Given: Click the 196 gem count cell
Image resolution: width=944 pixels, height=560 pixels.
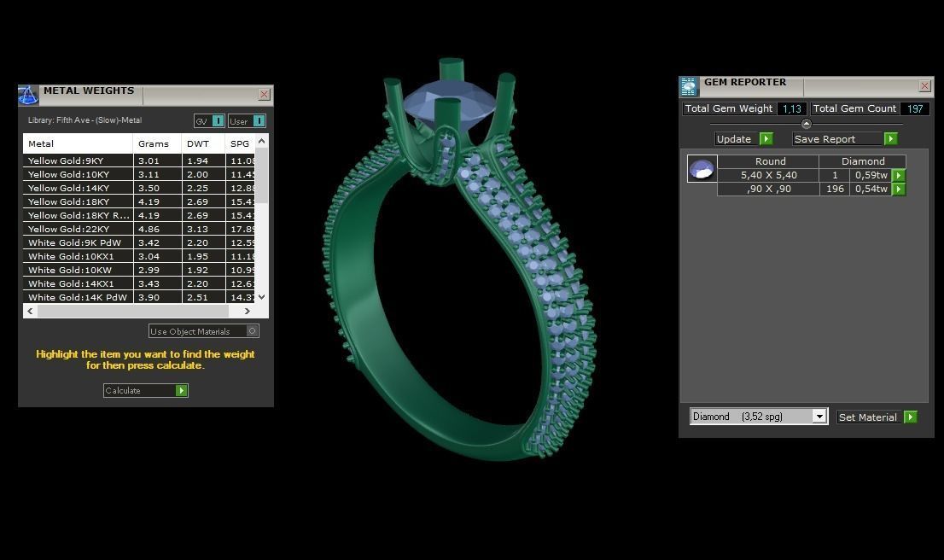Looking at the screenshot, I should (835, 189).
